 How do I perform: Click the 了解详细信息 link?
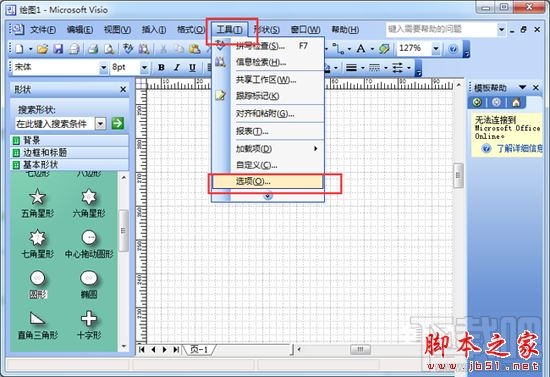tap(519, 149)
